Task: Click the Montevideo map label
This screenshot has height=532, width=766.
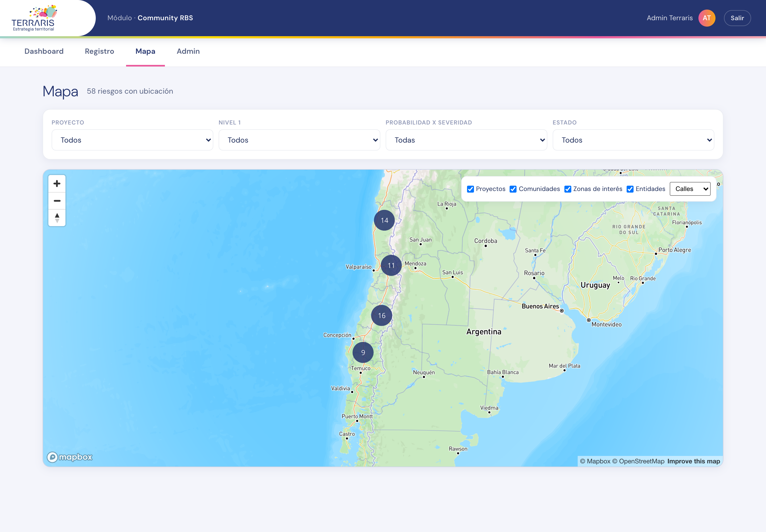Action: 606,325
